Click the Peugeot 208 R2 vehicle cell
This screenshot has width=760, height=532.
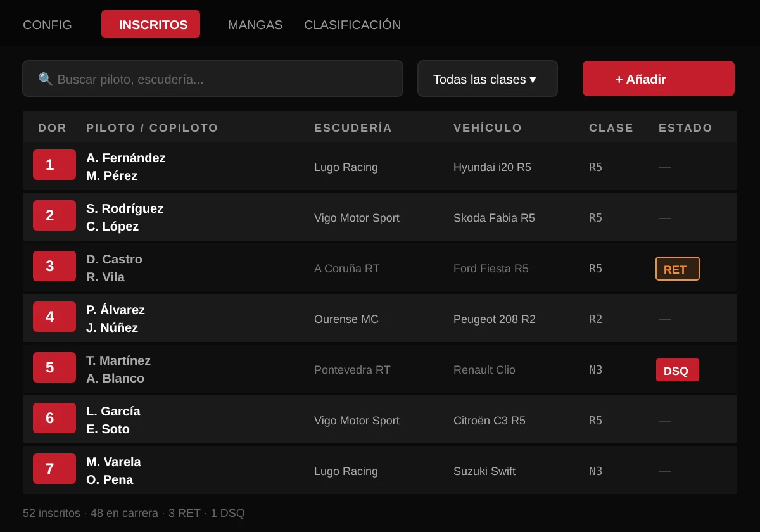tap(495, 319)
